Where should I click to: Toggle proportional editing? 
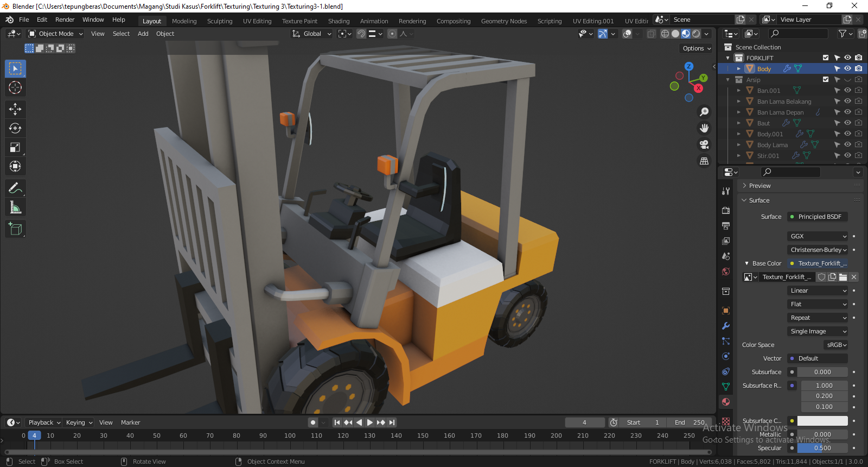click(392, 34)
